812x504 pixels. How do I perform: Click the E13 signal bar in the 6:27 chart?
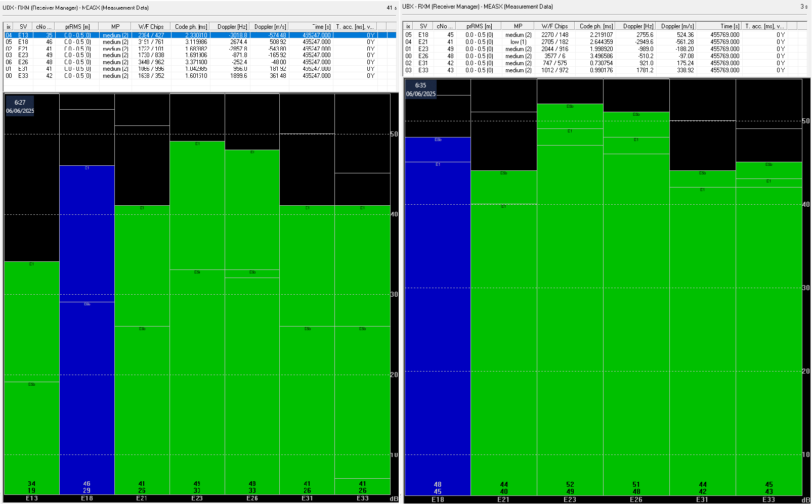tap(32, 378)
